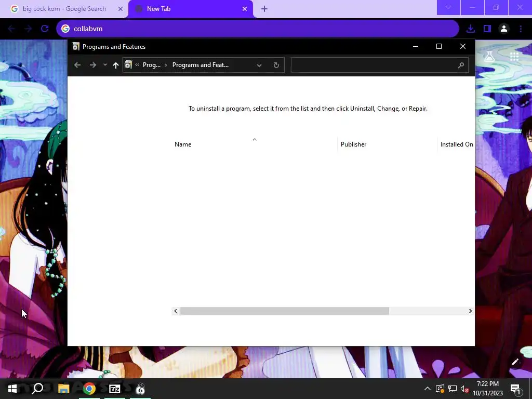Click the horizontal scrollbar right arrow

click(x=470, y=311)
